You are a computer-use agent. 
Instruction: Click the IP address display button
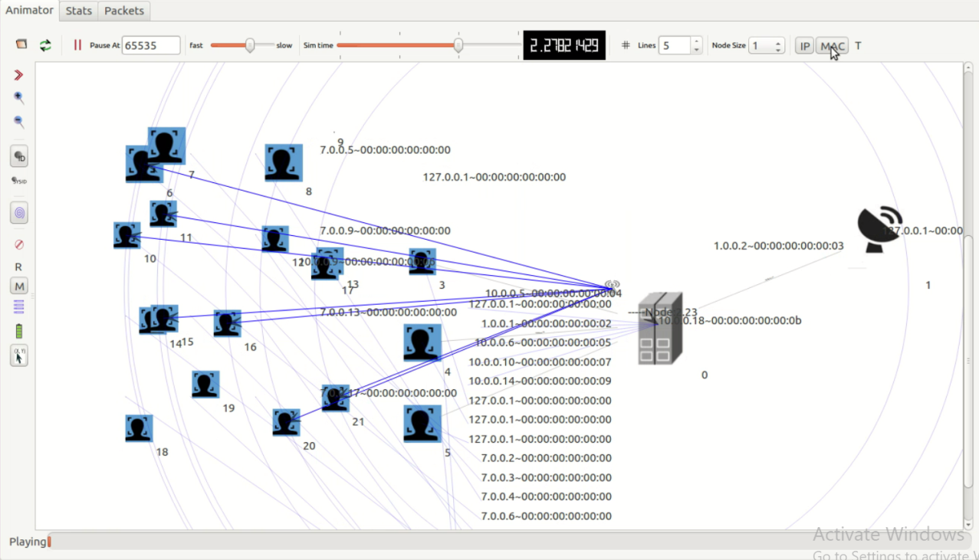[804, 46]
